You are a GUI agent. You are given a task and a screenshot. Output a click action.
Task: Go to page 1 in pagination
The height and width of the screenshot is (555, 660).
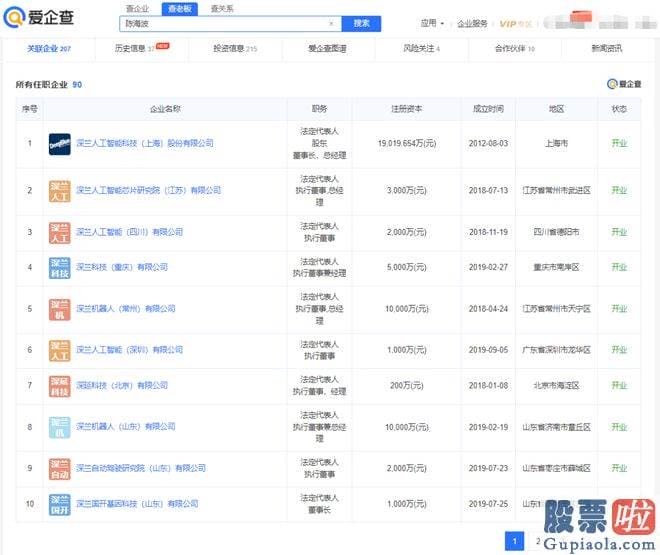coord(514,541)
